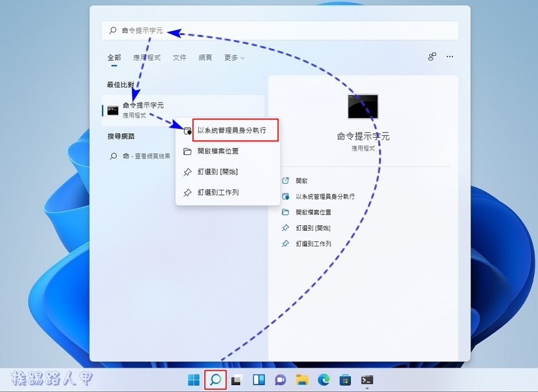Click the search options ellipsis icon
Screen dimensions: 538x392
450,56
